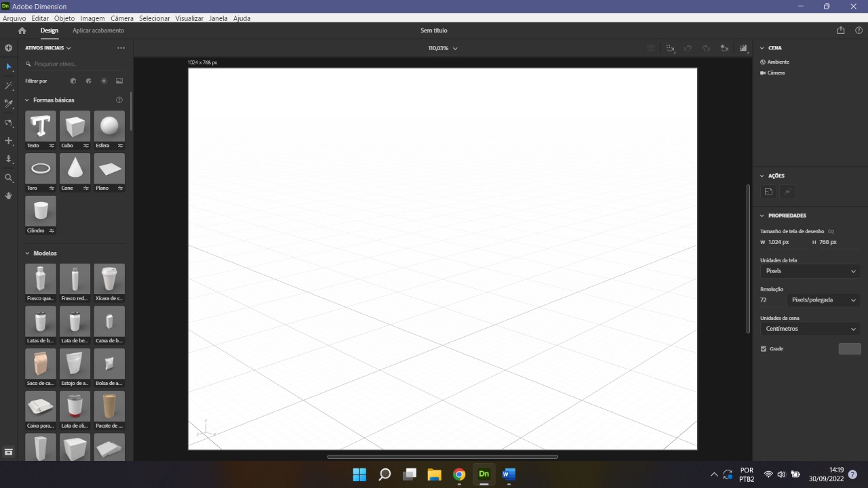Filter assets by lights icon
Viewport: 868px width, 488px height.
coord(104,81)
